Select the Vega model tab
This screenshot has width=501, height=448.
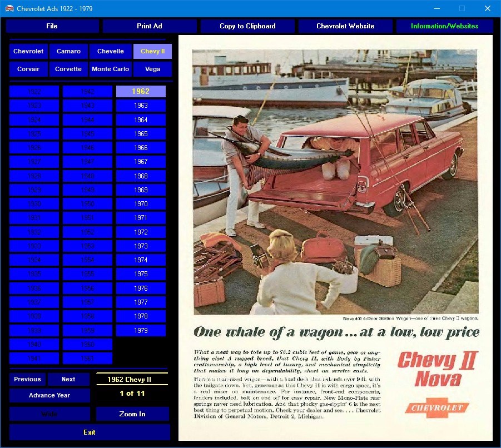[x=152, y=69]
